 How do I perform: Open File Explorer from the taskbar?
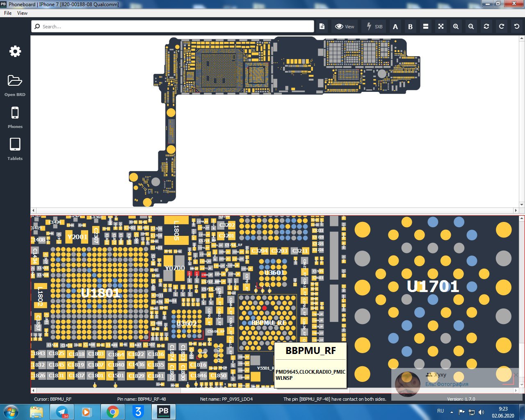click(x=36, y=412)
